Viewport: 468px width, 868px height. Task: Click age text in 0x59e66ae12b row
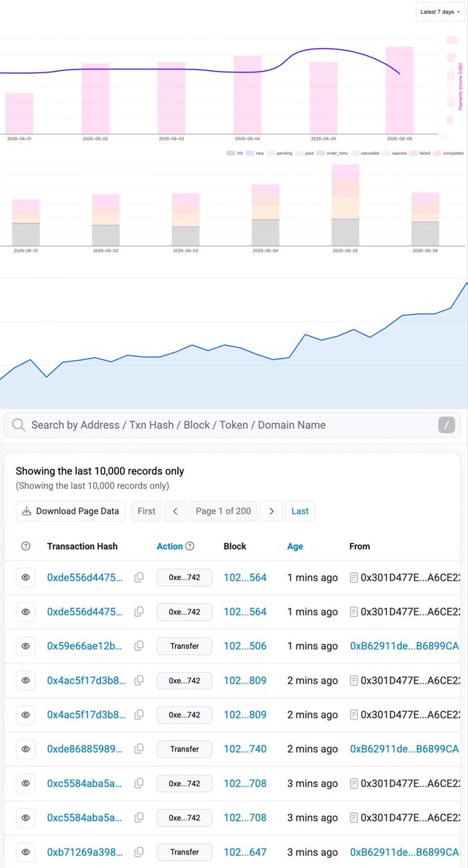(x=312, y=646)
